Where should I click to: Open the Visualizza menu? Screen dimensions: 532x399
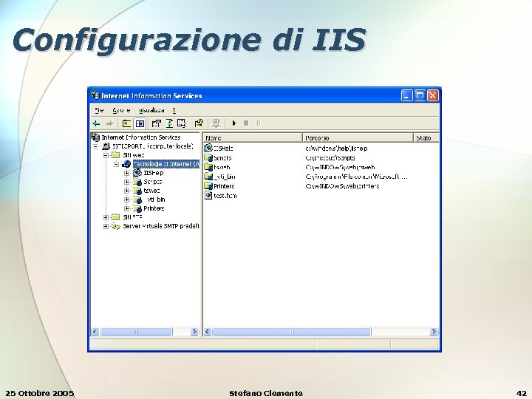(151, 110)
